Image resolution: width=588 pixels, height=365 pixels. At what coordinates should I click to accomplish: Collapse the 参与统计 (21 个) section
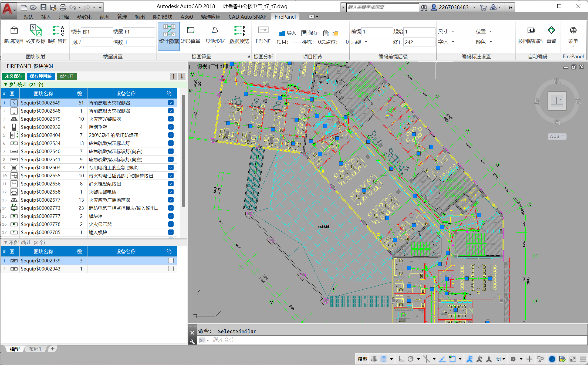click(6, 85)
